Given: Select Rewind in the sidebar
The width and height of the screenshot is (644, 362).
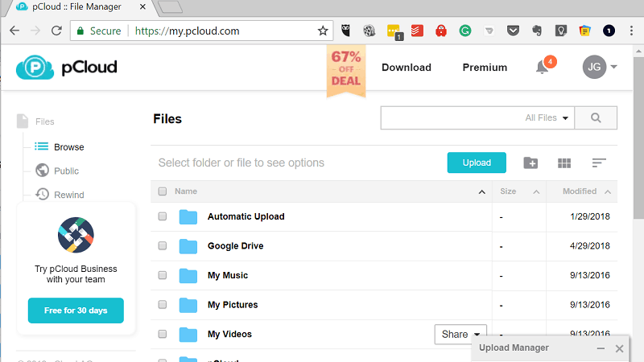Looking at the screenshot, I should (68, 195).
